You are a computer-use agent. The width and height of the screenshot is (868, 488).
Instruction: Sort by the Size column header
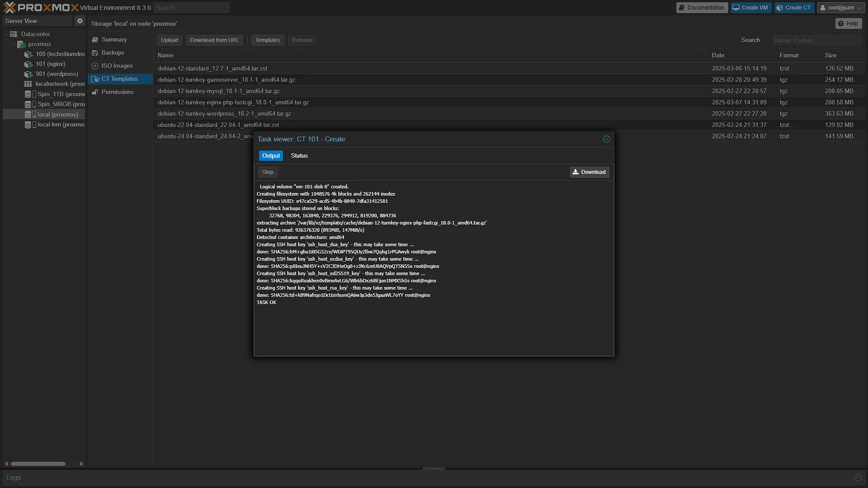843,55
